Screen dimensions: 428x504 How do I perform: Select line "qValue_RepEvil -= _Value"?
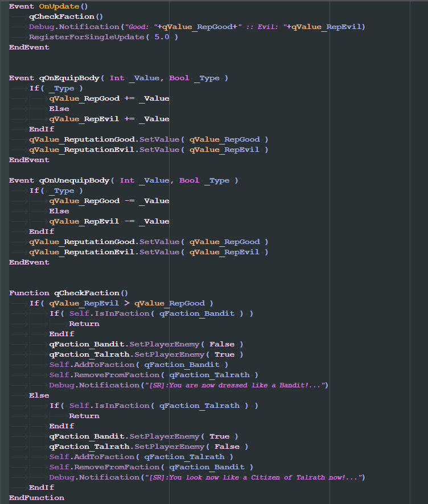[109, 221]
